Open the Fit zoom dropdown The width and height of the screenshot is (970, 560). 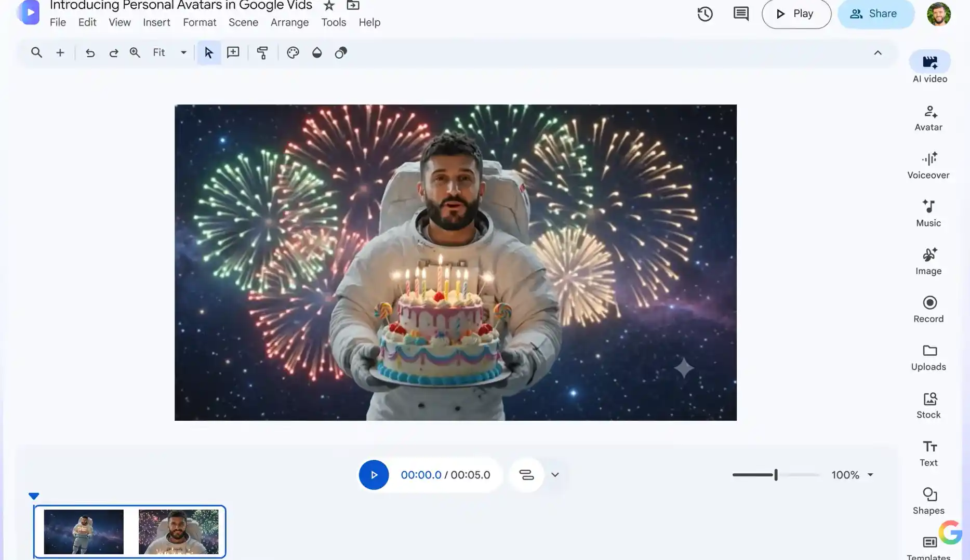[169, 52]
